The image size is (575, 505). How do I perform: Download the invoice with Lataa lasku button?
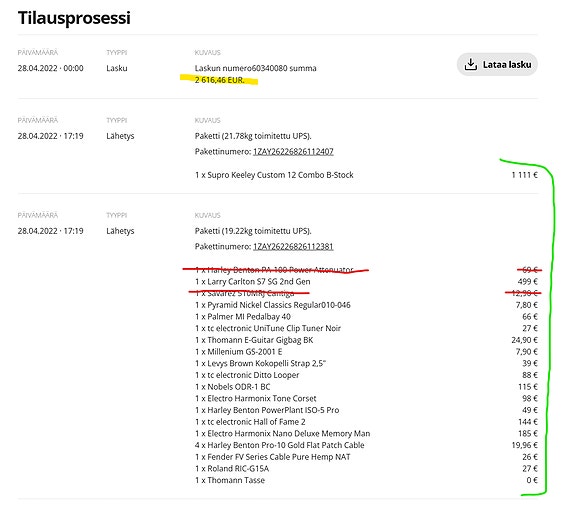(x=497, y=65)
